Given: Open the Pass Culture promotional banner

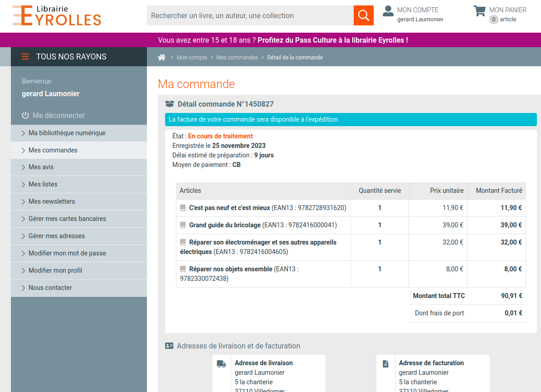Looking at the screenshot, I should (x=283, y=40).
